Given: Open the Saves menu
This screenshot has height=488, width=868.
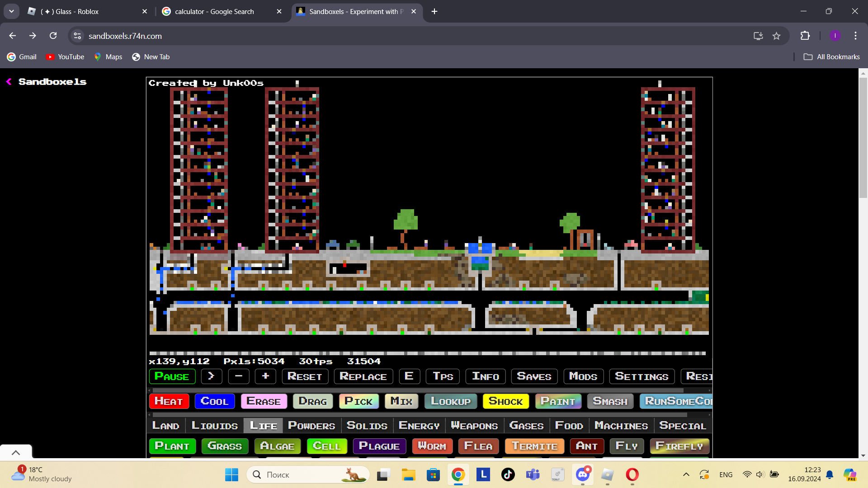Looking at the screenshot, I should pos(534,376).
